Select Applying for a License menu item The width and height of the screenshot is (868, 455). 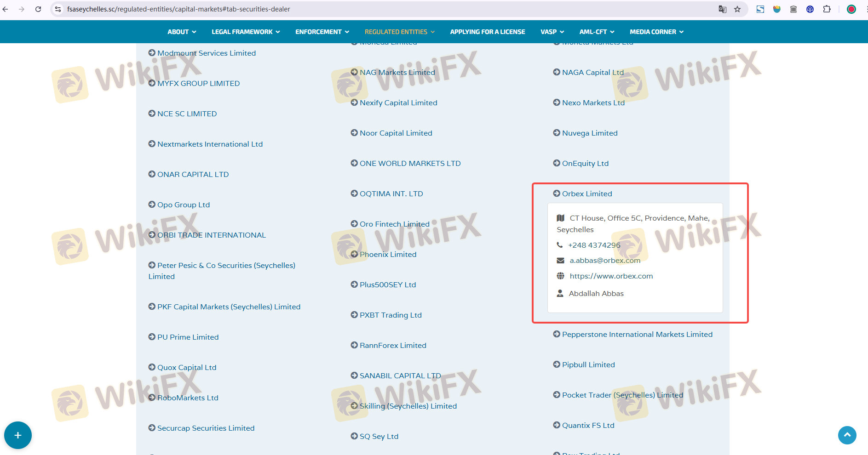[x=487, y=32]
